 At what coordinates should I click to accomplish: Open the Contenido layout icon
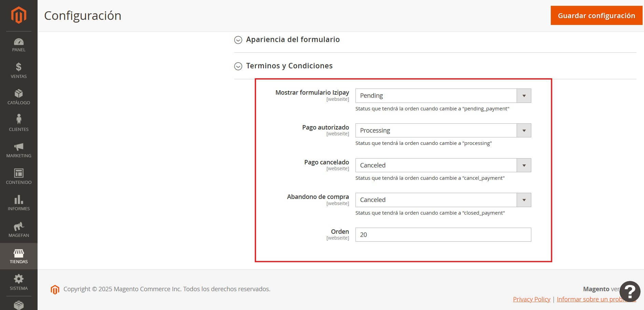(x=18, y=173)
